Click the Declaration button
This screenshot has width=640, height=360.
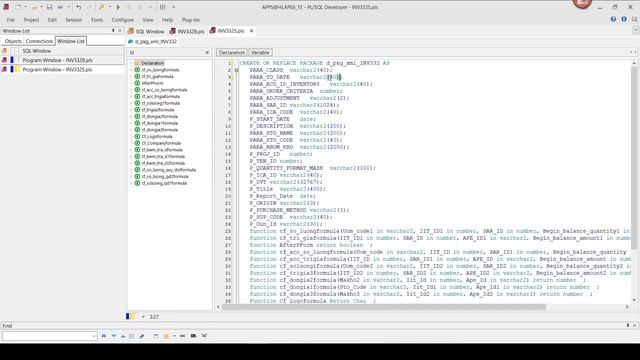[231, 53]
